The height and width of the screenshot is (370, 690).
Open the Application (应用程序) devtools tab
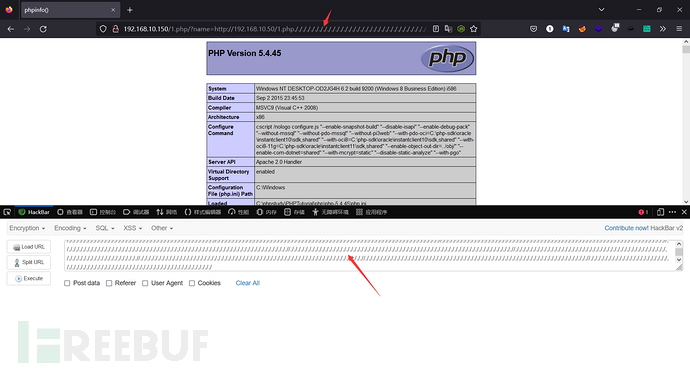tap(371, 212)
